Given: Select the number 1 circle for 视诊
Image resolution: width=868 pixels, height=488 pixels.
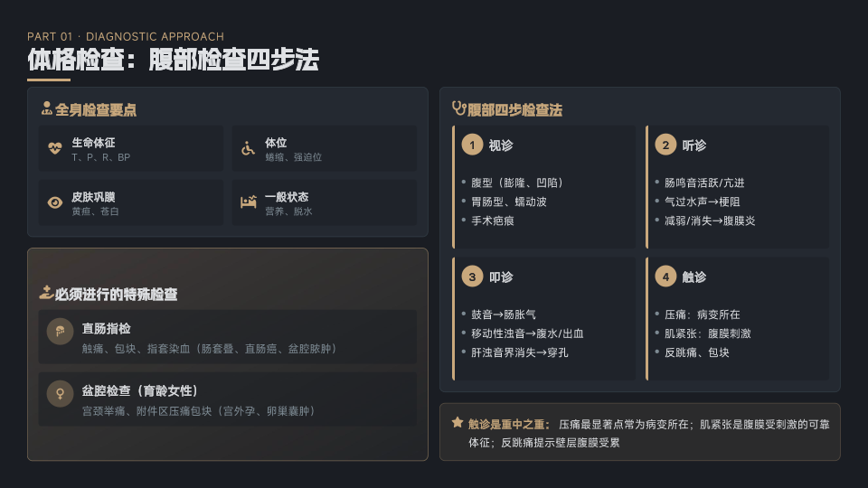Looking at the screenshot, I should click(472, 145).
